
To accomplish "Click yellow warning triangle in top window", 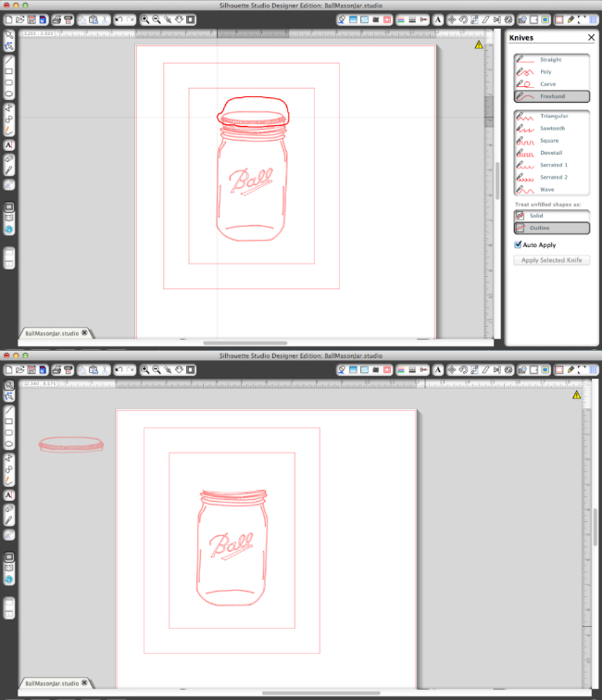I will [479, 44].
